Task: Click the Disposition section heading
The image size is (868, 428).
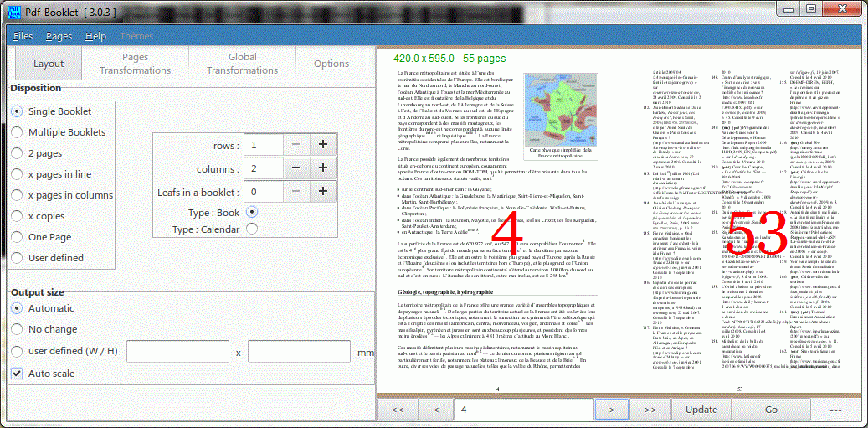Action: pos(36,88)
